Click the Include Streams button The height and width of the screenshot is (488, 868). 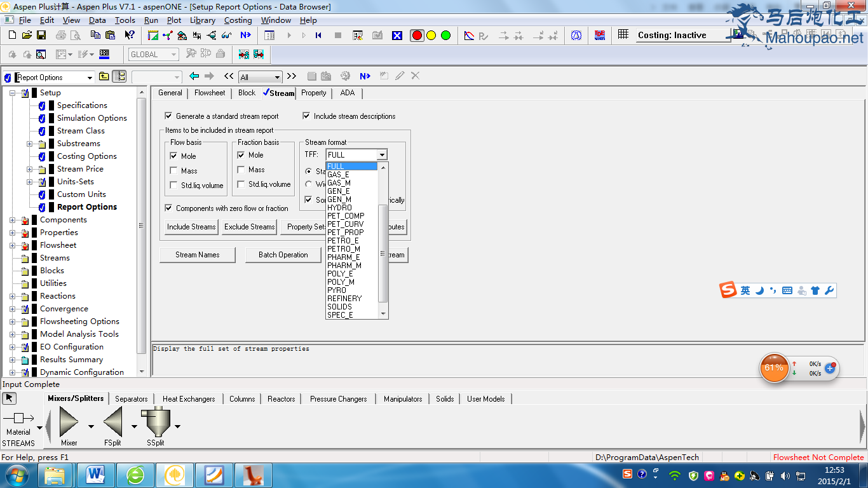click(x=191, y=227)
